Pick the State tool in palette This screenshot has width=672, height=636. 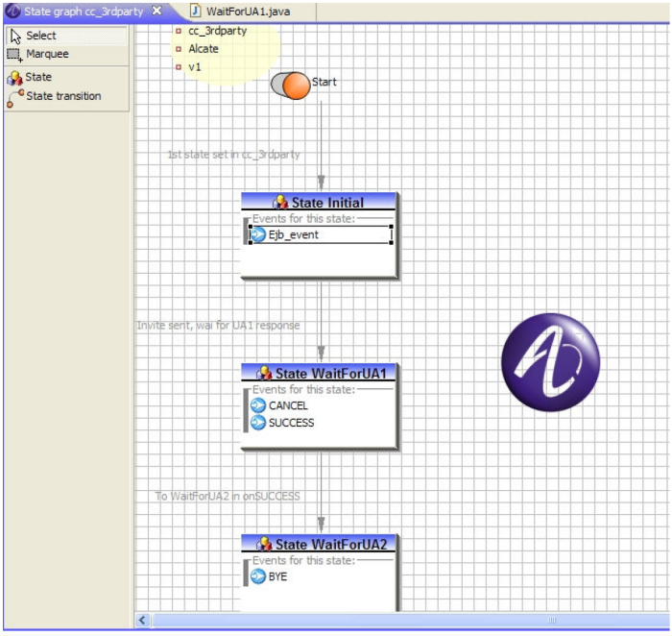38,77
